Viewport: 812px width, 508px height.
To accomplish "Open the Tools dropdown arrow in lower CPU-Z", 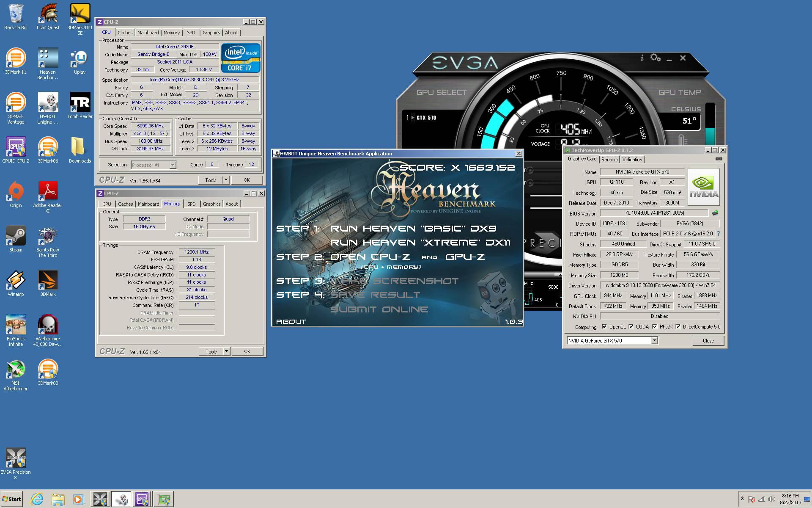I will pyautogui.click(x=226, y=351).
